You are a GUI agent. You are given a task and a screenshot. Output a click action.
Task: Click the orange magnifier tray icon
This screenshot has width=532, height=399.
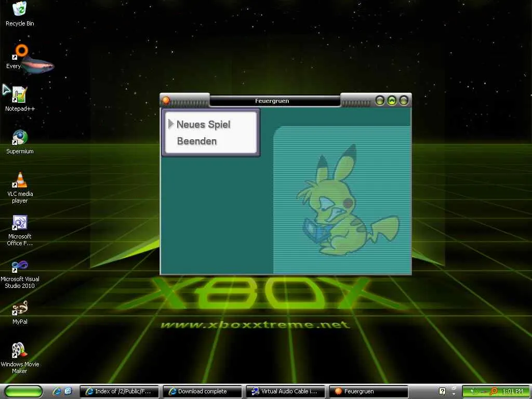point(494,391)
